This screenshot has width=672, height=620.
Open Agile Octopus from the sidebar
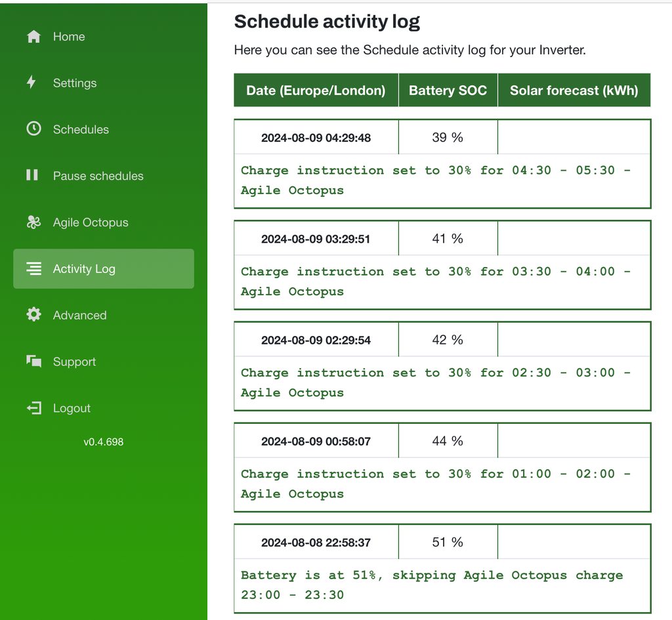pos(91,222)
